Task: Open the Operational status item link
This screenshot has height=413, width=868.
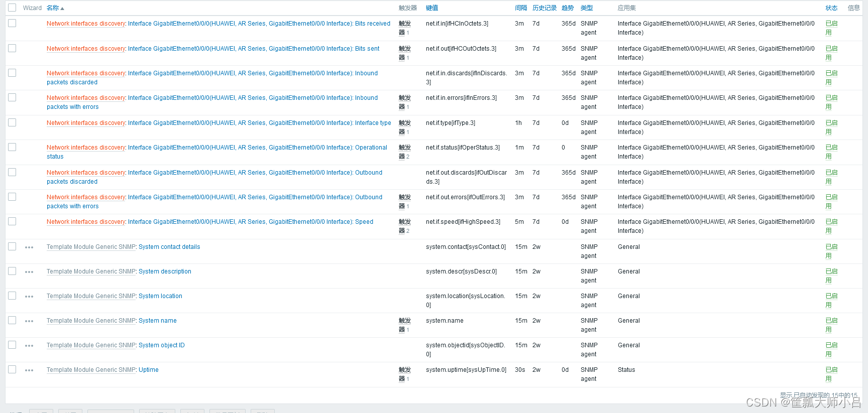Action: coord(258,148)
